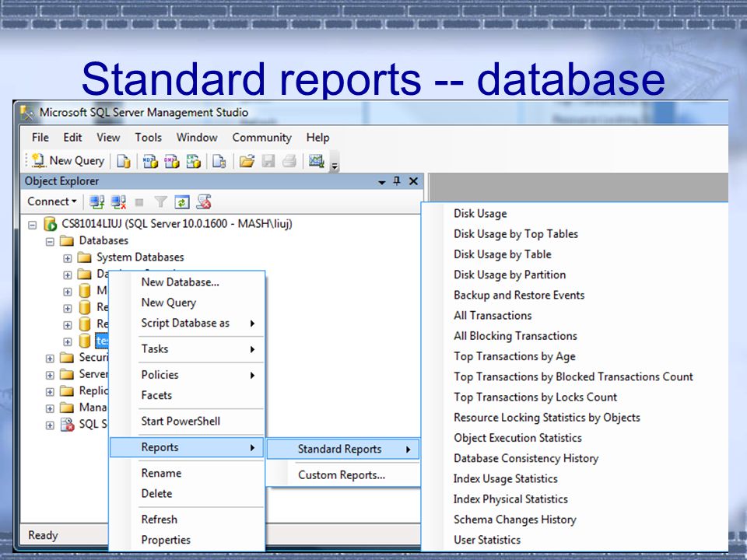Select the CS81014LIUJ server tree item
This screenshot has width=747, height=560.
pos(177,224)
